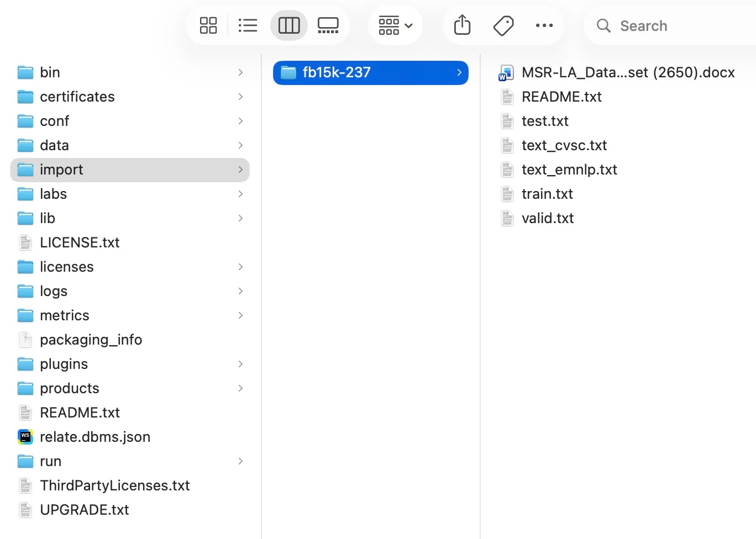Expand the data folder chevron
756x539 pixels.
[x=240, y=145]
